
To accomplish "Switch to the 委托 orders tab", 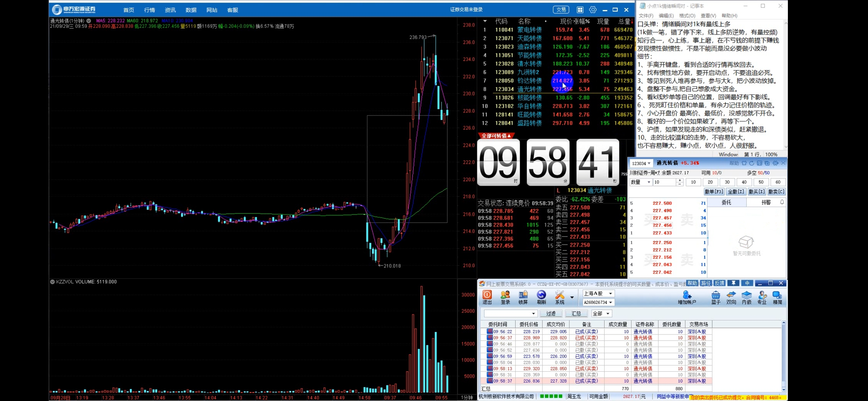I will click(726, 202).
